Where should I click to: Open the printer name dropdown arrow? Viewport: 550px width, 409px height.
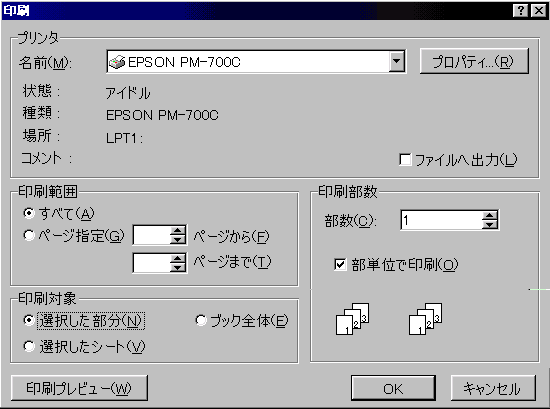pyautogui.click(x=397, y=62)
